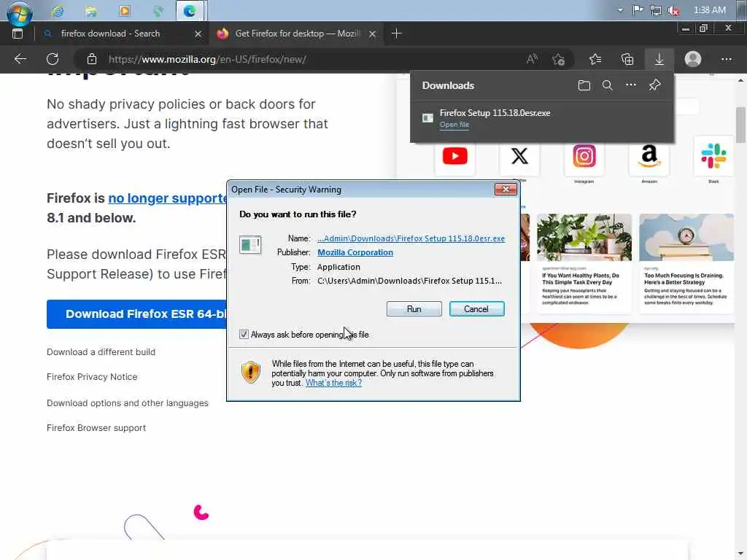Show hidden tray icons arrow
The width and height of the screenshot is (747, 560).
point(620,10)
